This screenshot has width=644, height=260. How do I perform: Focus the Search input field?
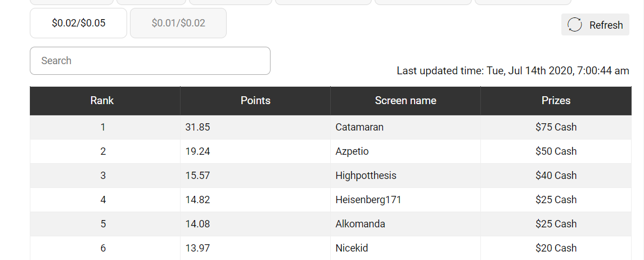(x=150, y=61)
